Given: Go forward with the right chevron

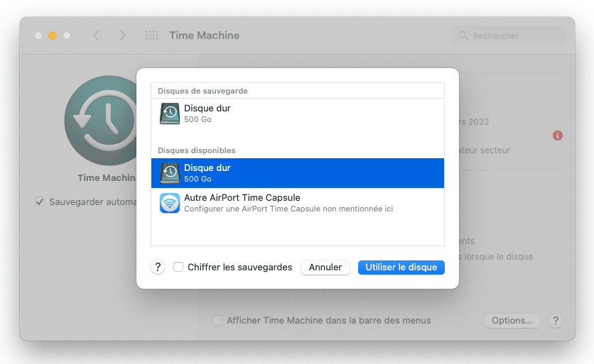Looking at the screenshot, I should pyautogui.click(x=123, y=35).
